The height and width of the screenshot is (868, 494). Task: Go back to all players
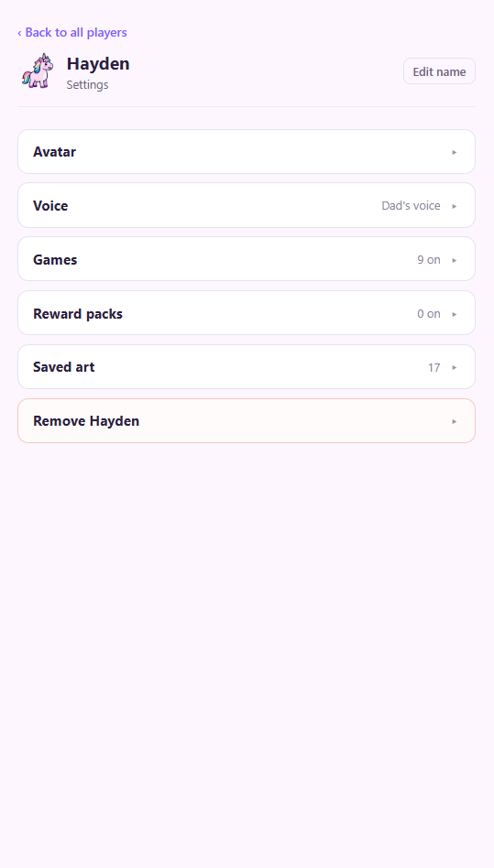tap(72, 33)
